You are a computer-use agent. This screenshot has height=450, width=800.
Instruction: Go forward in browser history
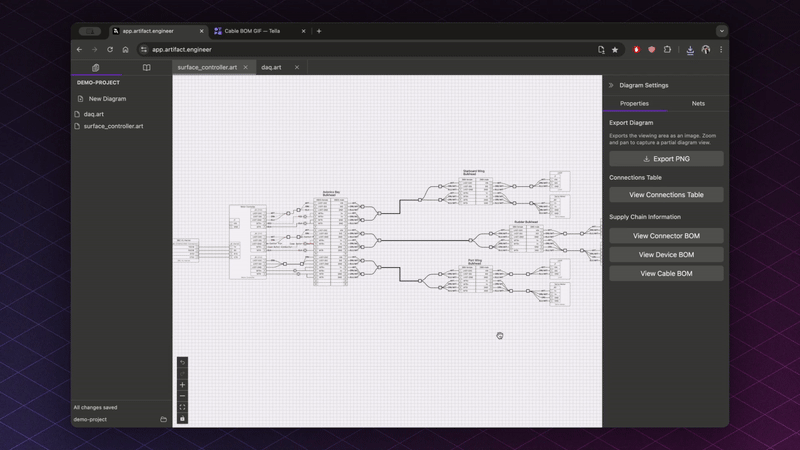pos(94,49)
